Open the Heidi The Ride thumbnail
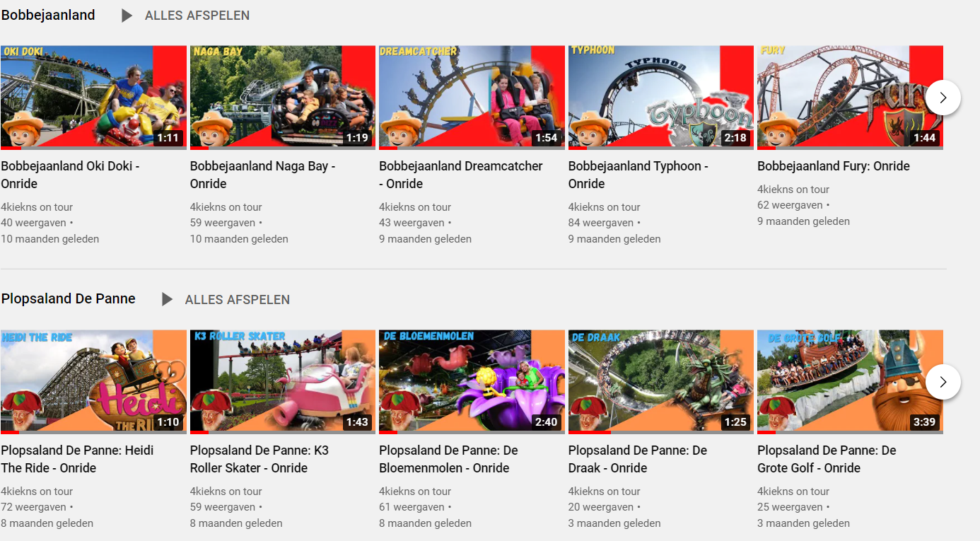The width and height of the screenshot is (980, 541). [x=93, y=382]
